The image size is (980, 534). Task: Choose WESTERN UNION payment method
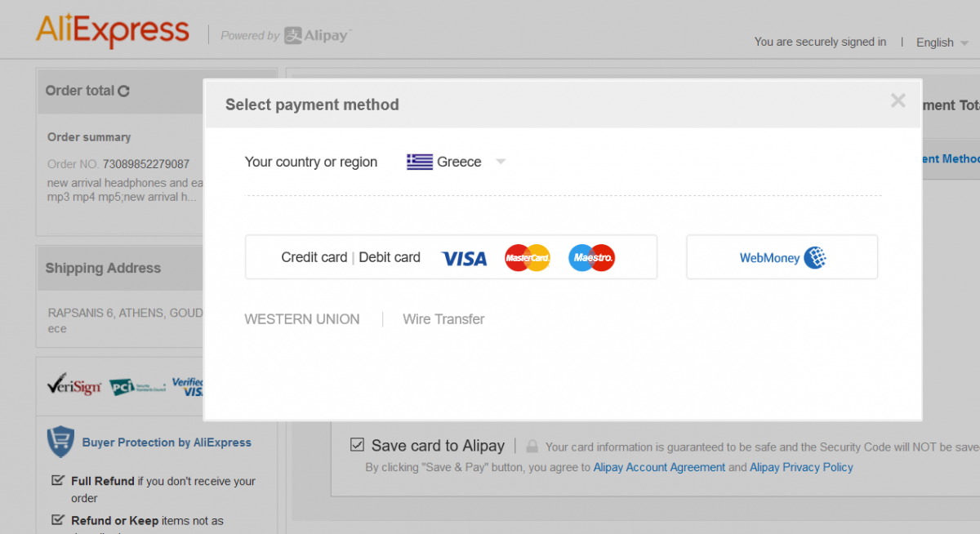(302, 319)
